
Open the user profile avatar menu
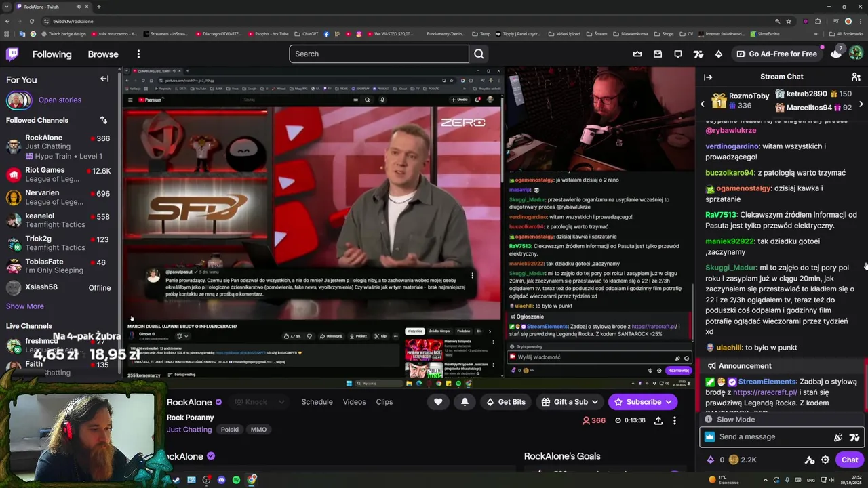(x=856, y=53)
